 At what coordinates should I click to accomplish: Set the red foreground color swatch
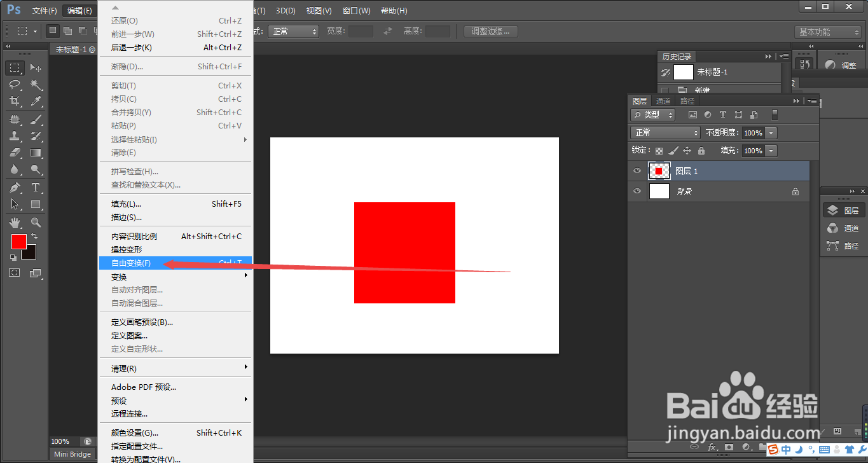[19, 242]
